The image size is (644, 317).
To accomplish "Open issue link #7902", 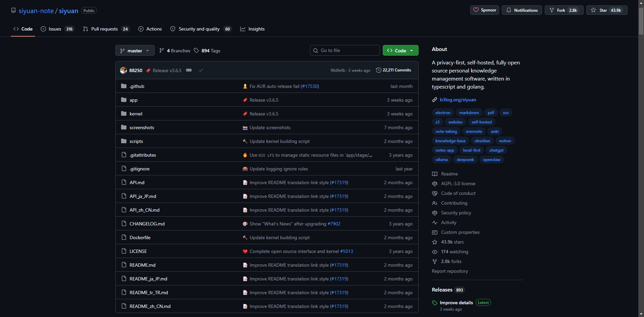I will tap(334, 224).
